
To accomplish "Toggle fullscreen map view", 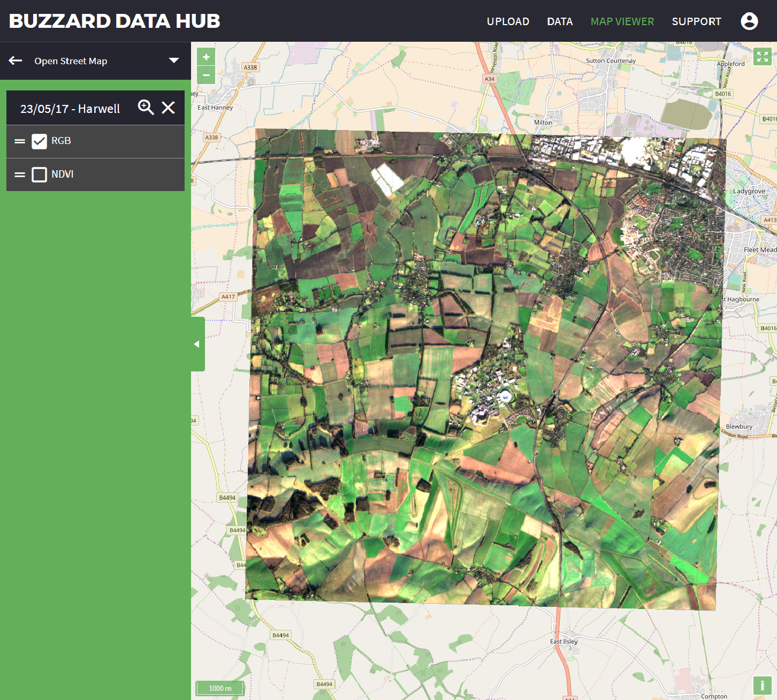I will 763,56.
